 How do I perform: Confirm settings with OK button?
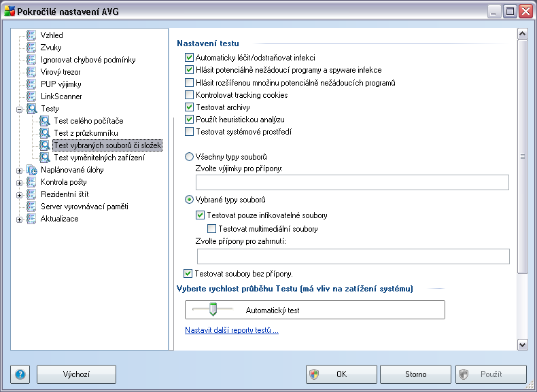tap(341, 374)
